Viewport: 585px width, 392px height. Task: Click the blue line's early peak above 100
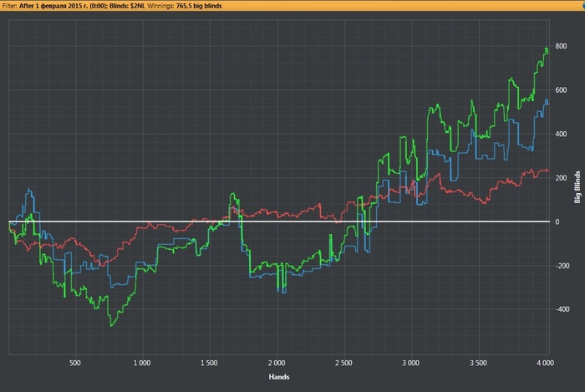(x=29, y=190)
